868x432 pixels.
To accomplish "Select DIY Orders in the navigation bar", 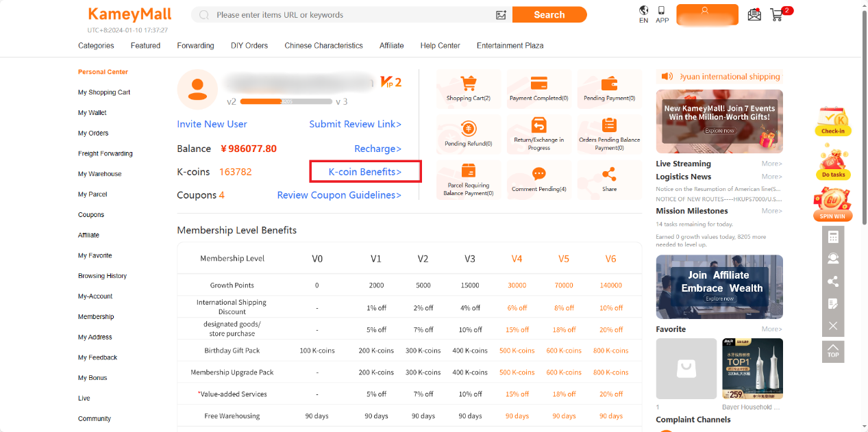I will (x=249, y=46).
